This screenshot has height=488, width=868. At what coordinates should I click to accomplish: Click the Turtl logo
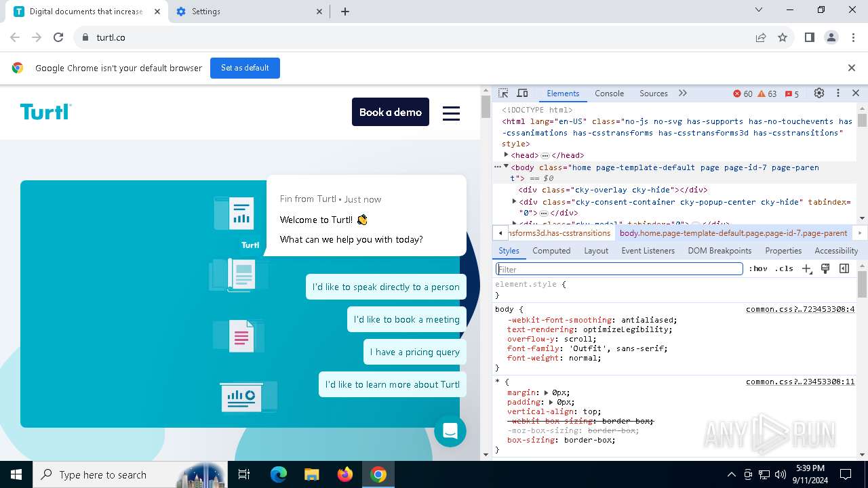[45, 112]
